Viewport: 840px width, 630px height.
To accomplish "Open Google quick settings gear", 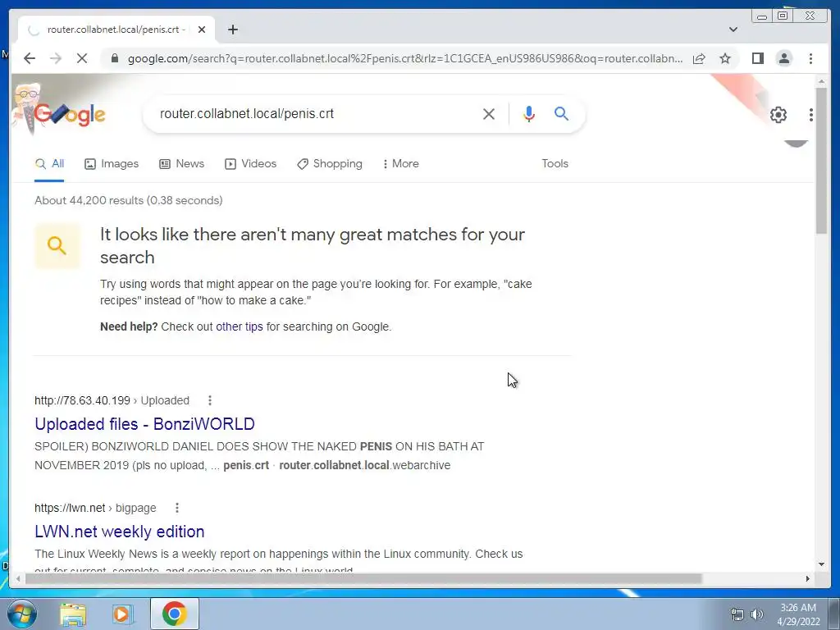I will pyautogui.click(x=778, y=115).
